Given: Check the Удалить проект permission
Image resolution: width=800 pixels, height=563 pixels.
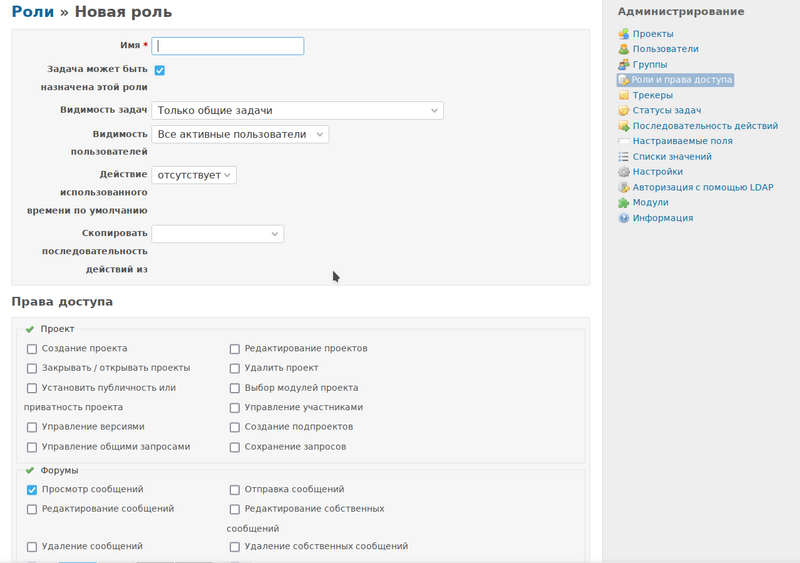Looking at the screenshot, I should (235, 368).
